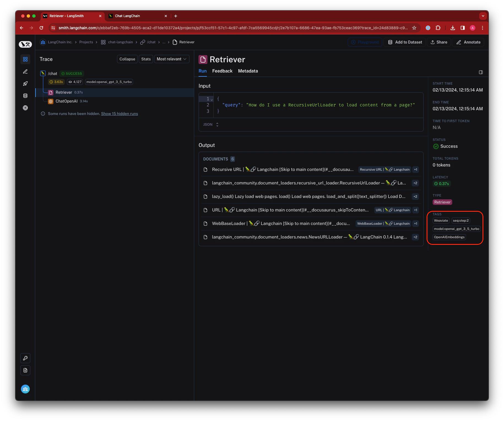Open the Most relevant filter dropdown
Viewport: 504px width, 421px height.
[172, 59]
